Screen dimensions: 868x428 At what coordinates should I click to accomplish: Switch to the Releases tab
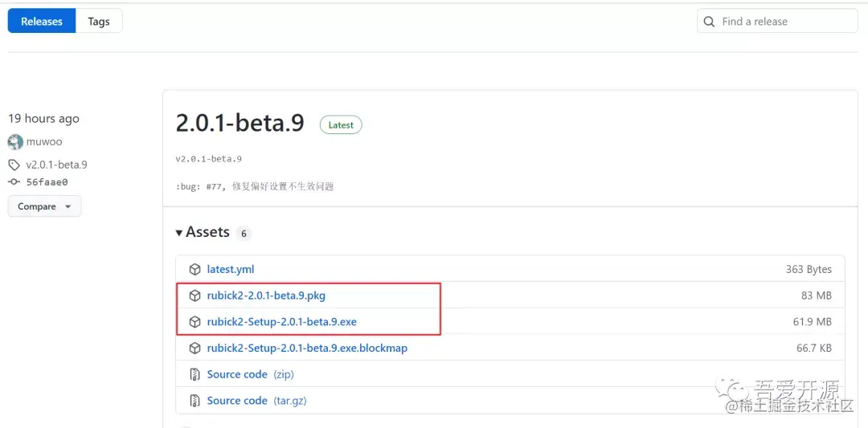click(x=42, y=22)
